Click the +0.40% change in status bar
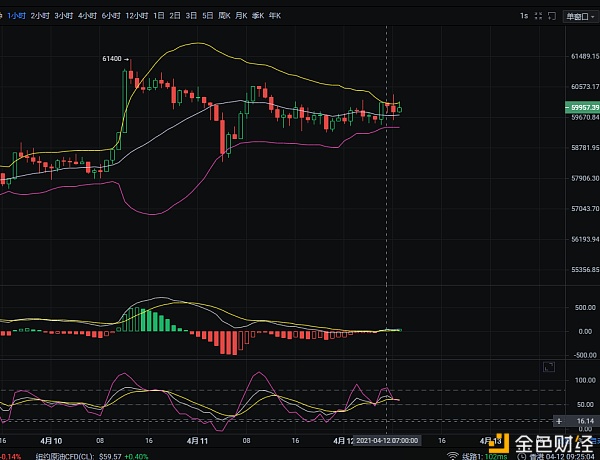 coord(136,457)
